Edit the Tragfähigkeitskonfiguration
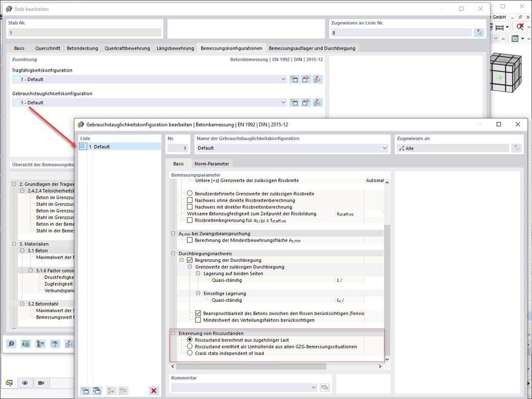 [x=306, y=79]
